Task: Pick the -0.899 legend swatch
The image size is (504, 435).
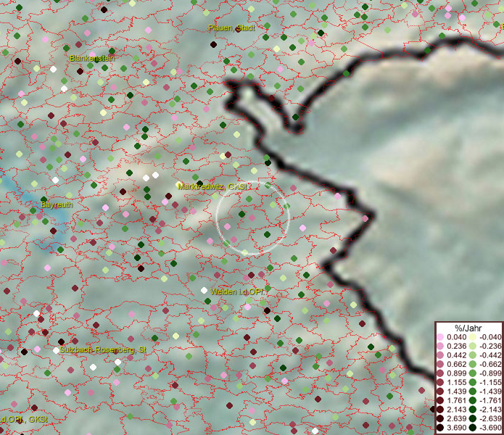Action: (x=473, y=373)
